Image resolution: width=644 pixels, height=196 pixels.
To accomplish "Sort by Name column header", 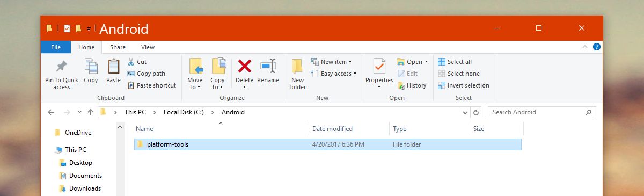I will coord(221,129).
